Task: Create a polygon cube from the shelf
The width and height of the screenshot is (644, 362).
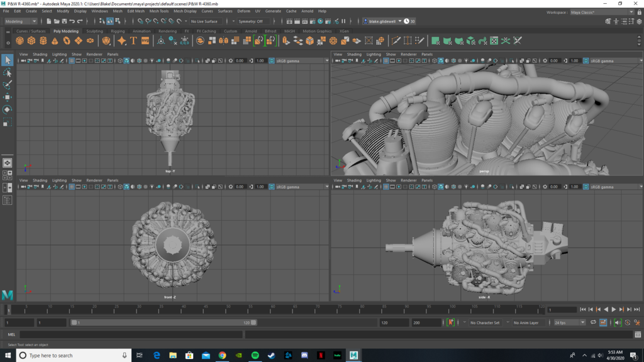Action: pos(30,40)
